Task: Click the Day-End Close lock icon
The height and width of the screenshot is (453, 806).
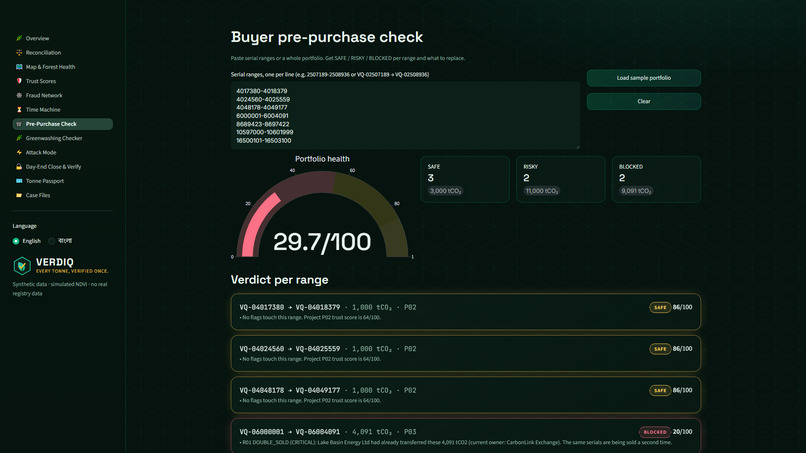Action: (19, 167)
